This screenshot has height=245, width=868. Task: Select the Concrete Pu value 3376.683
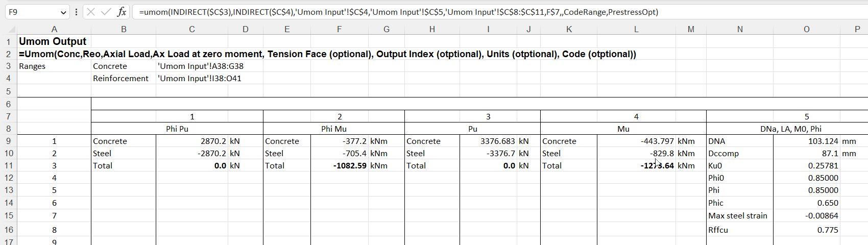488,141
